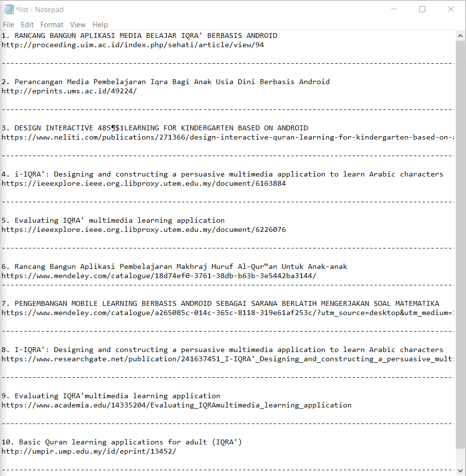Click the ieeexplore URL ending in 6163884
The width and height of the screenshot is (466, 476).
click(x=143, y=183)
